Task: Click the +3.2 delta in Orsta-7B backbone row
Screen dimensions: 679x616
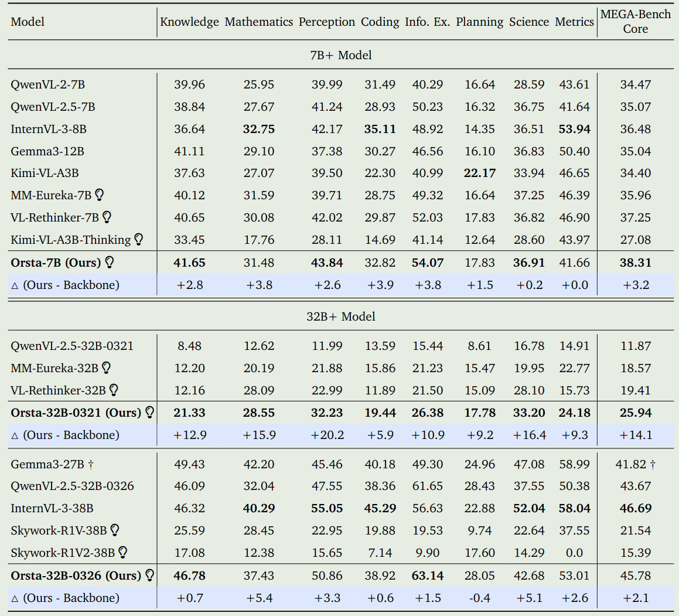Action: point(636,285)
